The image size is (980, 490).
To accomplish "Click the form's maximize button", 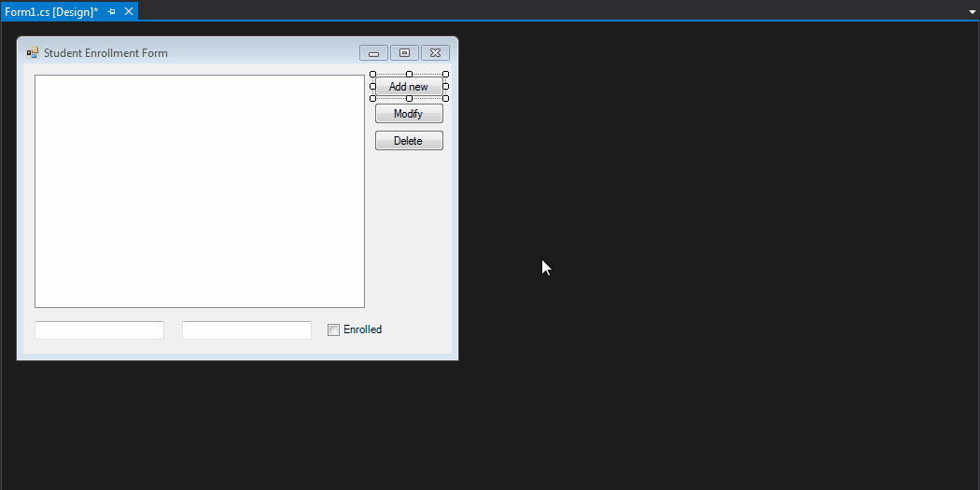I will coord(404,53).
